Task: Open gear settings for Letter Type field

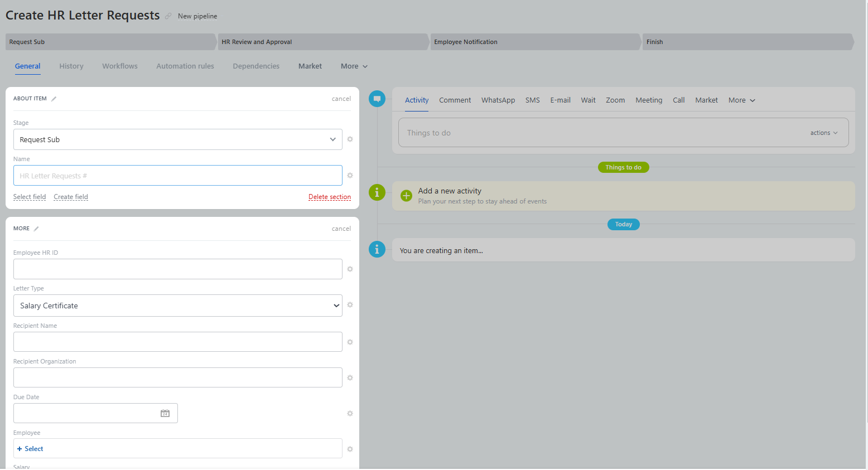Action: point(350,305)
